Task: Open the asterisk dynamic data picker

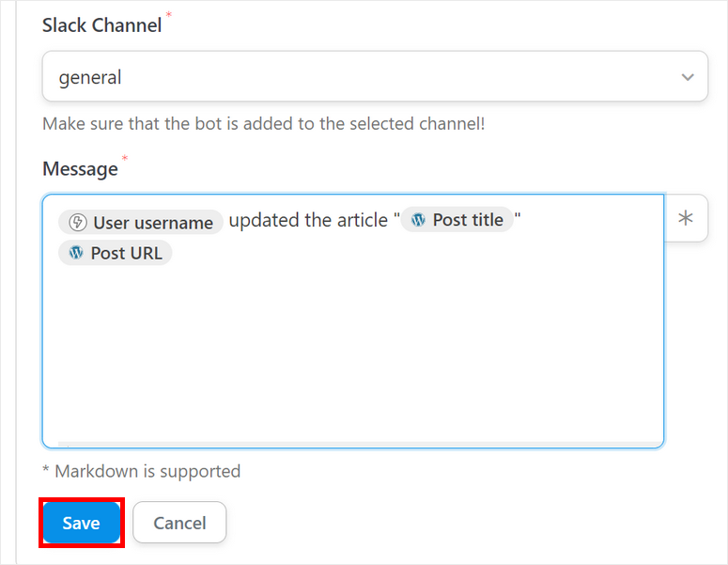Action: pyautogui.click(x=686, y=218)
